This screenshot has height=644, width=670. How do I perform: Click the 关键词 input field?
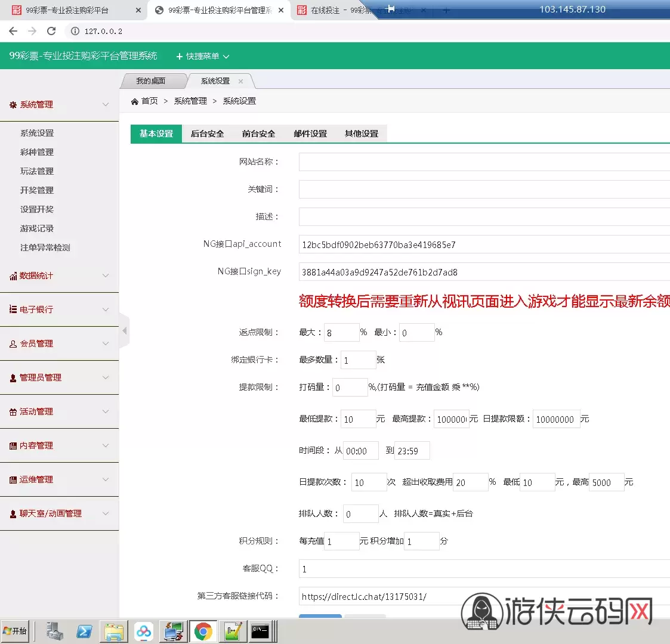pos(484,189)
